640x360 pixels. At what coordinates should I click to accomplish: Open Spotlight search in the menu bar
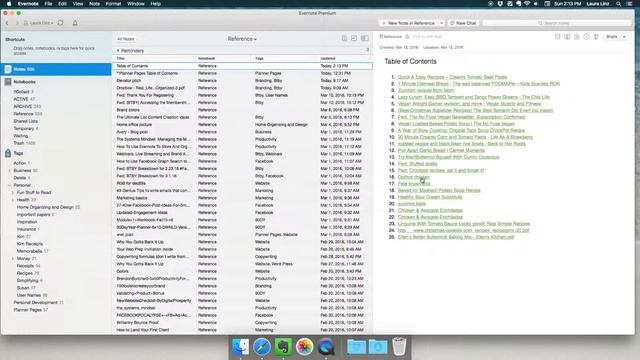[619, 4]
